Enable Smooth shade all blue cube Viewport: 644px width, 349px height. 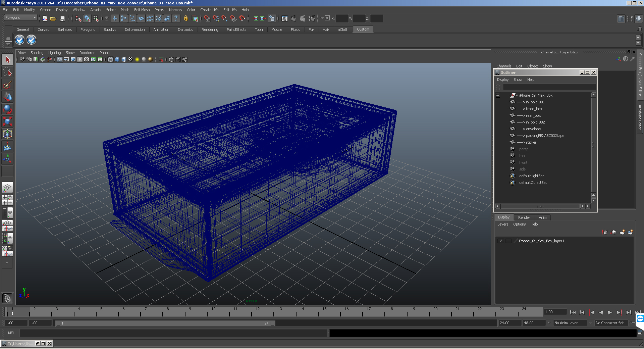(x=117, y=59)
